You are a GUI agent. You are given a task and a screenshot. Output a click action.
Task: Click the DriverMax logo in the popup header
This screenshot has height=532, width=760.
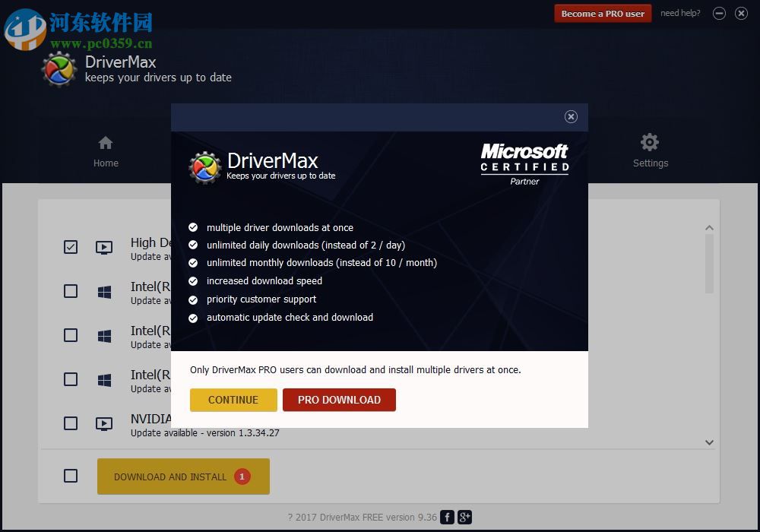(x=204, y=164)
